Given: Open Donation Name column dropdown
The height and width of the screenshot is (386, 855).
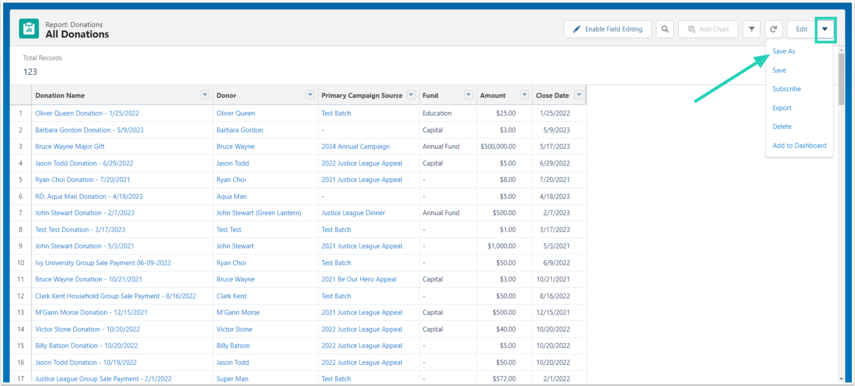Looking at the screenshot, I should point(205,95).
